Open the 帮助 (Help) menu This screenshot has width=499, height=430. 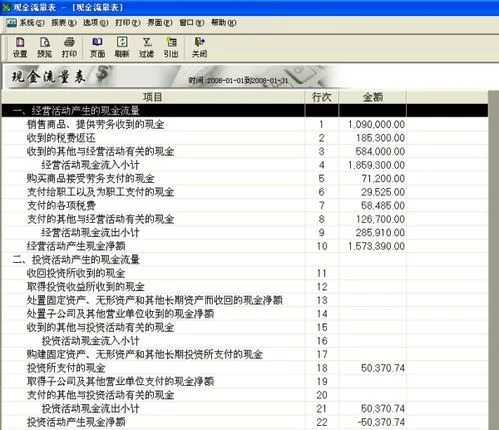point(224,23)
